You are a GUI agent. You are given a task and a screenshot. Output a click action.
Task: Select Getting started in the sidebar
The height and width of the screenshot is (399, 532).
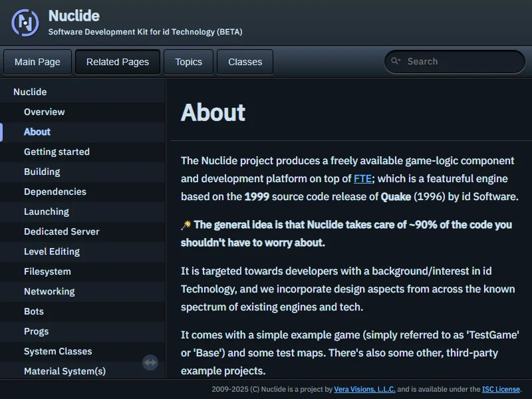click(57, 152)
